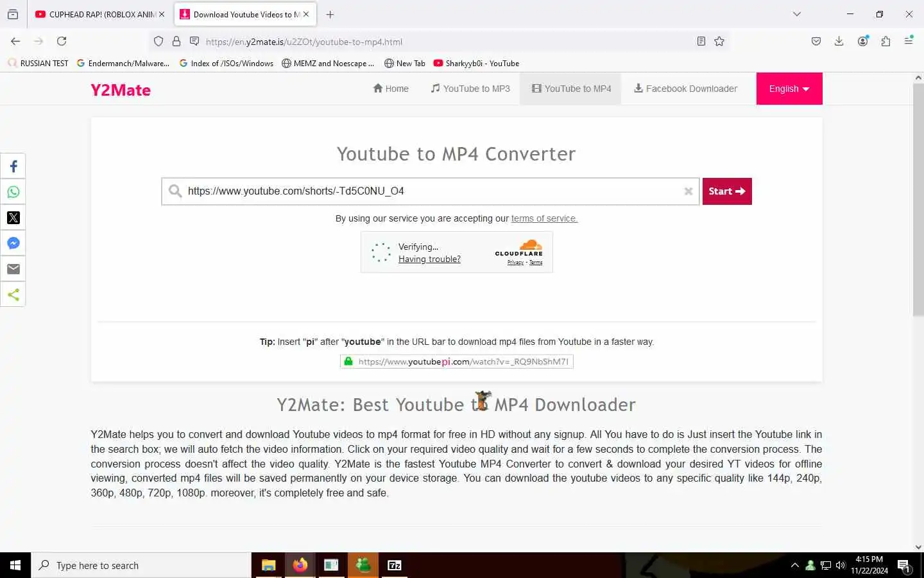Viewport: 924px width, 578px height.
Task: Open MEMZ and Noescape bookmark
Action: coord(328,63)
